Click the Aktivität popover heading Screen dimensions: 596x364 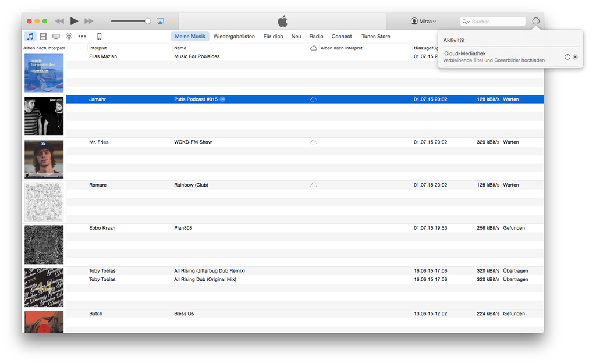tap(454, 41)
